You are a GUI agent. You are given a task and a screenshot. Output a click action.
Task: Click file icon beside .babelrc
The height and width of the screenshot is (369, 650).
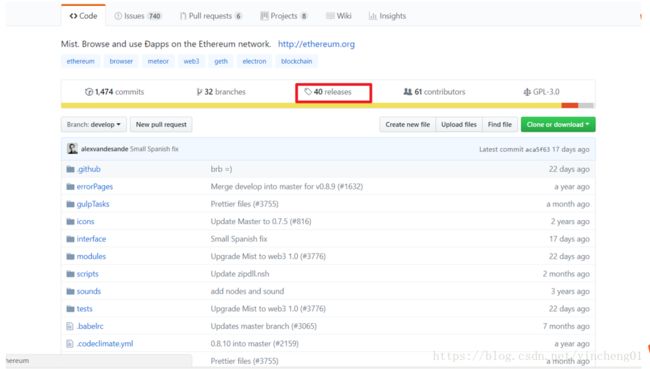point(70,326)
